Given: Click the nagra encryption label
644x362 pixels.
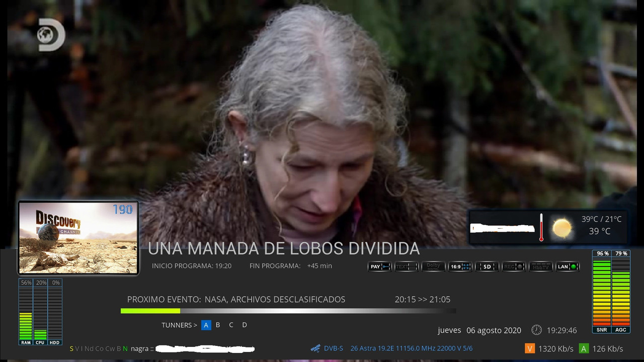Looking at the screenshot, I should point(141,348).
